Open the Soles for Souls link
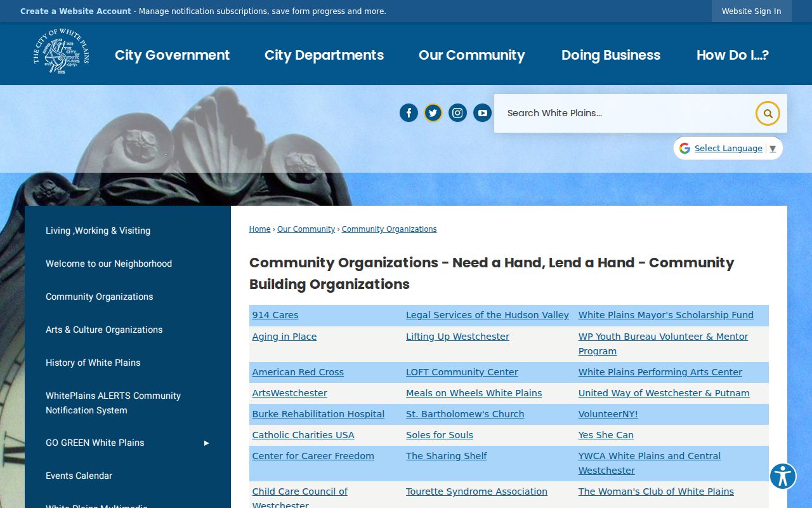Viewport: 812px width, 508px height. (x=440, y=435)
